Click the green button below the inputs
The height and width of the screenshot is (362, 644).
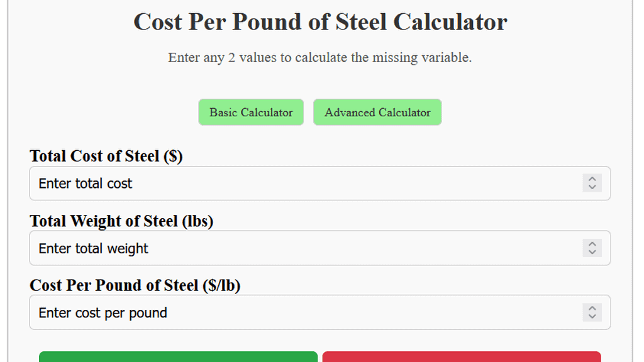coord(178,358)
